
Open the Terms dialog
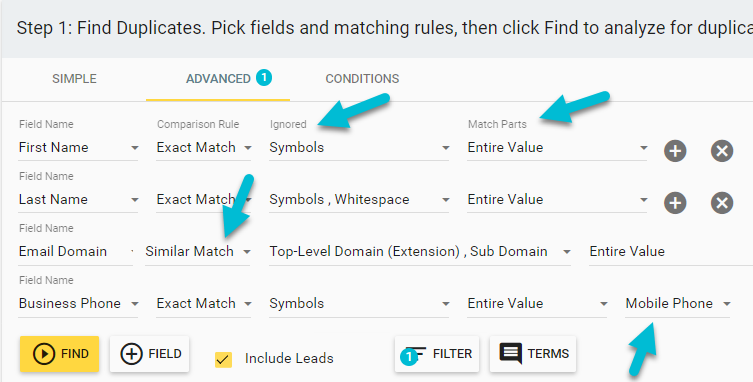tap(533, 354)
